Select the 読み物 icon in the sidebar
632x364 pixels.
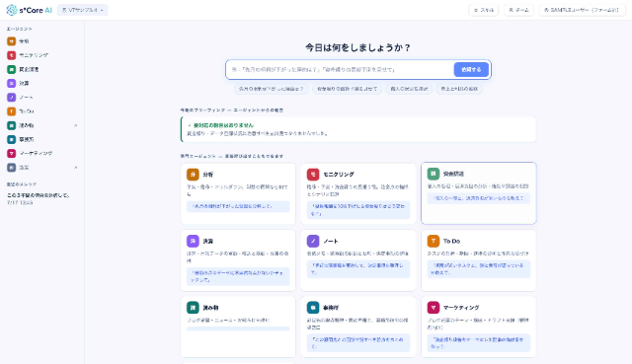pyautogui.click(x=11, y=125)
